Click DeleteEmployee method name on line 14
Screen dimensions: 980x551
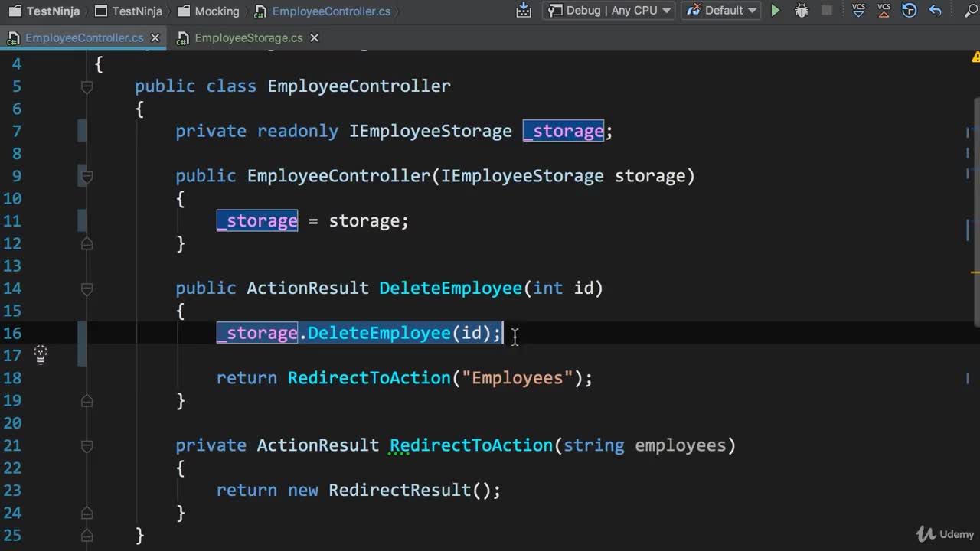(450, 289)
